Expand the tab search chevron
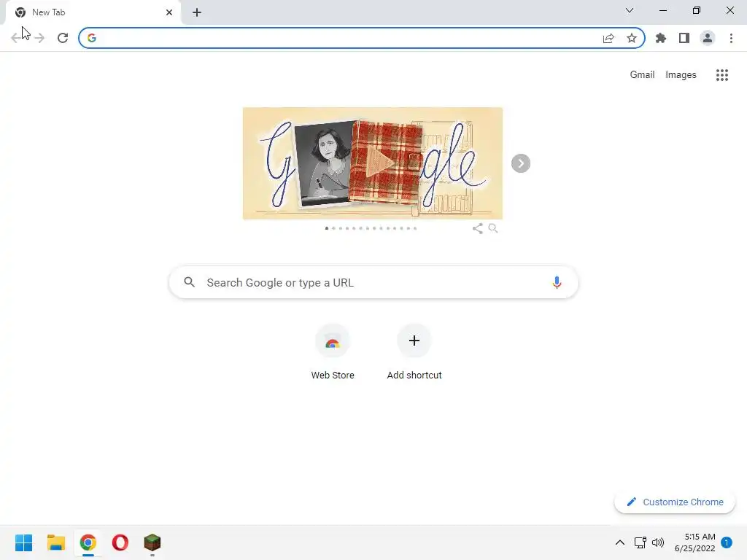This screenshot has height=560, width=747. pos(630,10)
